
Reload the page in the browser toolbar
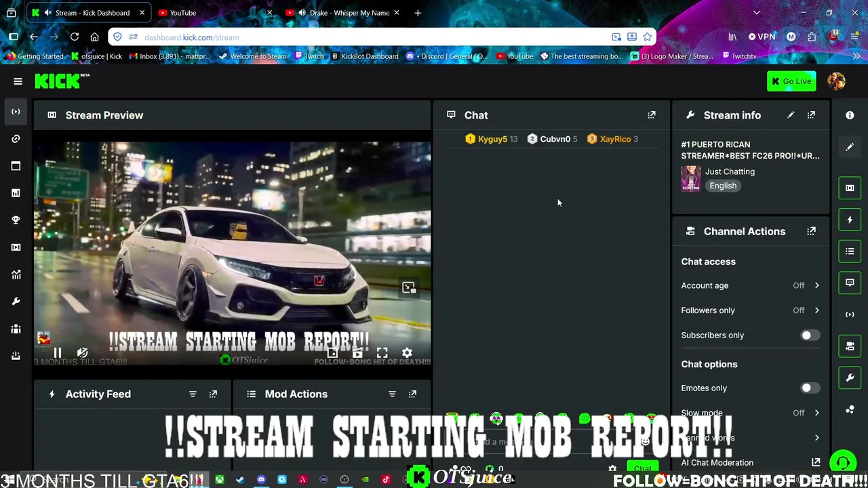click(75, 37)
